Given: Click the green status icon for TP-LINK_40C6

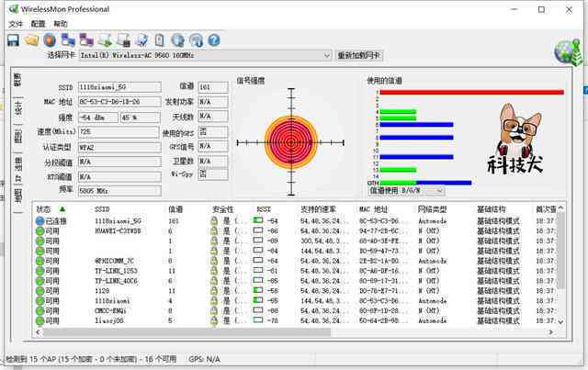Looking at the screenshot, I should [x=40, y=281].
